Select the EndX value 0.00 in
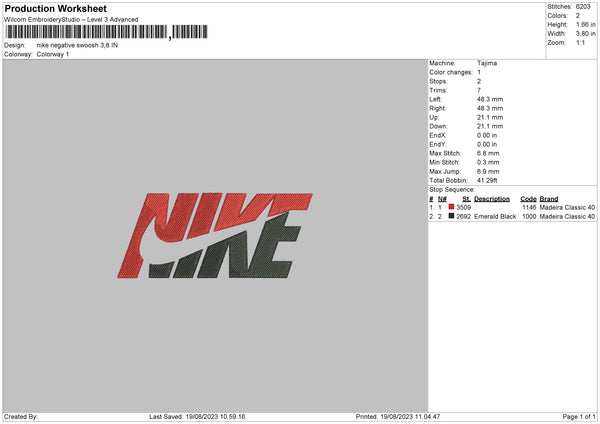The image size is (600, 424). pyautogui.click(x=487, y=135)
